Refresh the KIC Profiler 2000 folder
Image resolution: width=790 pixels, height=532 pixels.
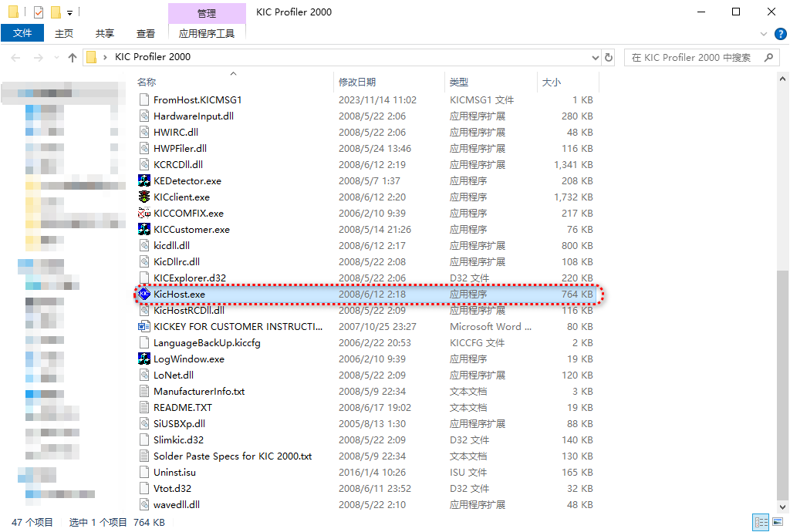pos(609,57)
